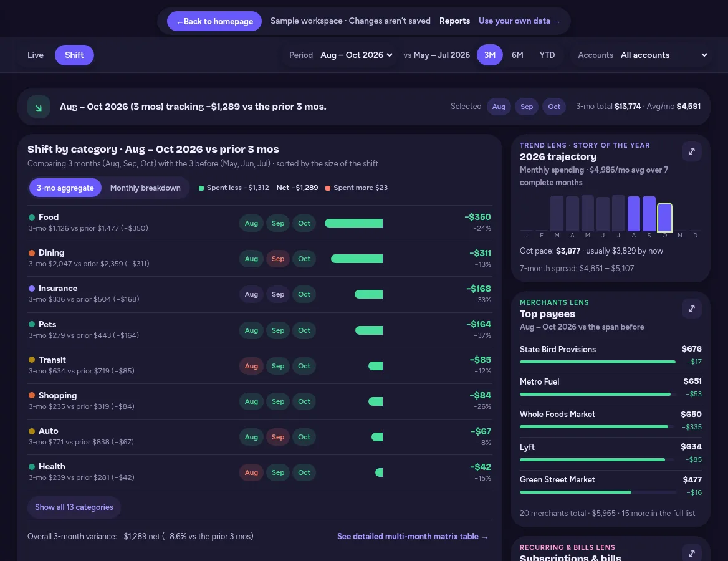
Task: Switch to Live view
Action: (36, 55)
